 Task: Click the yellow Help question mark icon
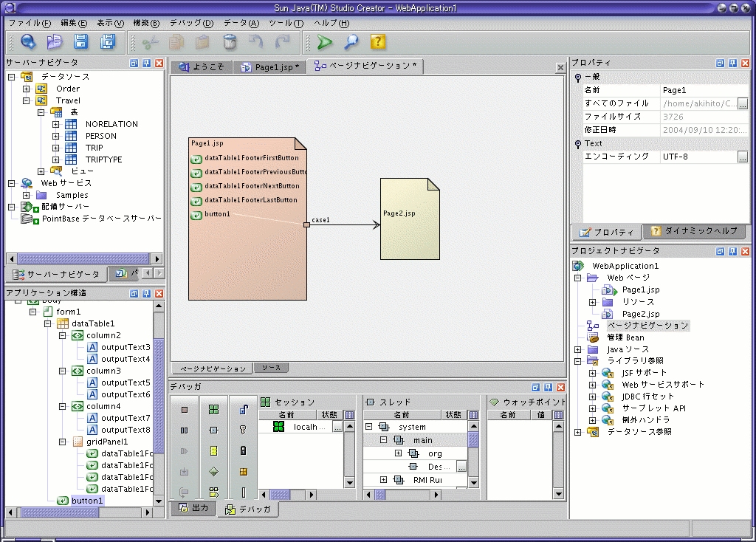coord(378,42)
